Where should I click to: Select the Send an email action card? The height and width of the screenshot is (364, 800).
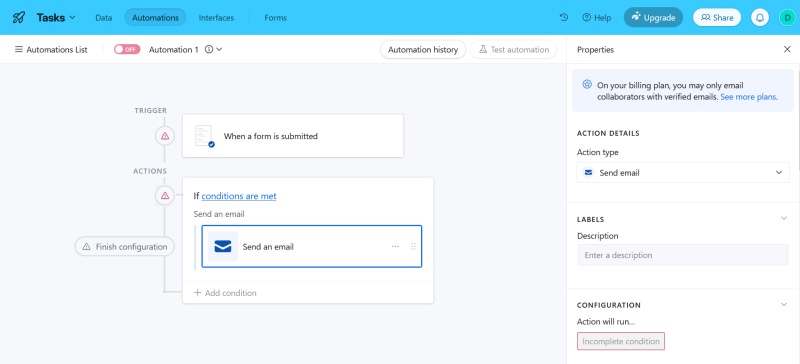pos(312,247)
